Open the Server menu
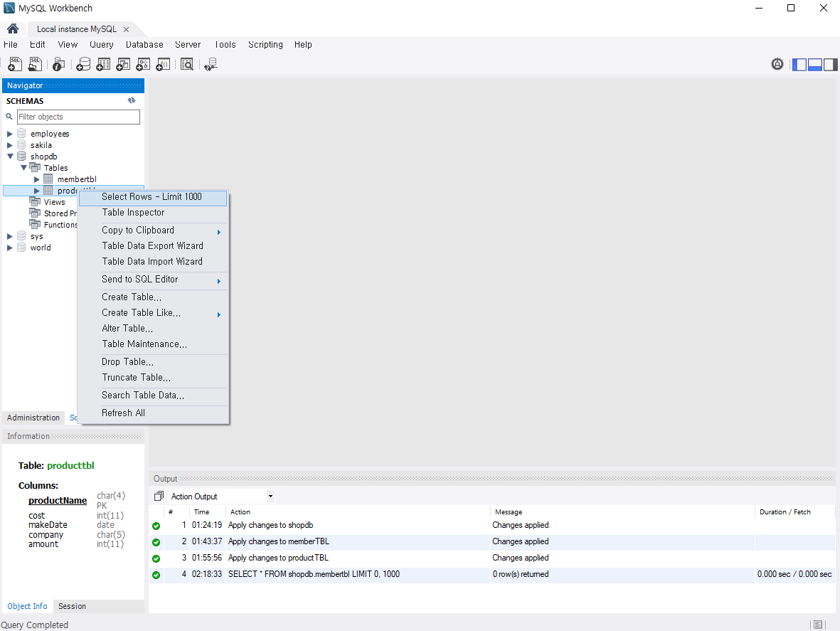This screenshot has width=840, height=631. (x=188, y=44)
